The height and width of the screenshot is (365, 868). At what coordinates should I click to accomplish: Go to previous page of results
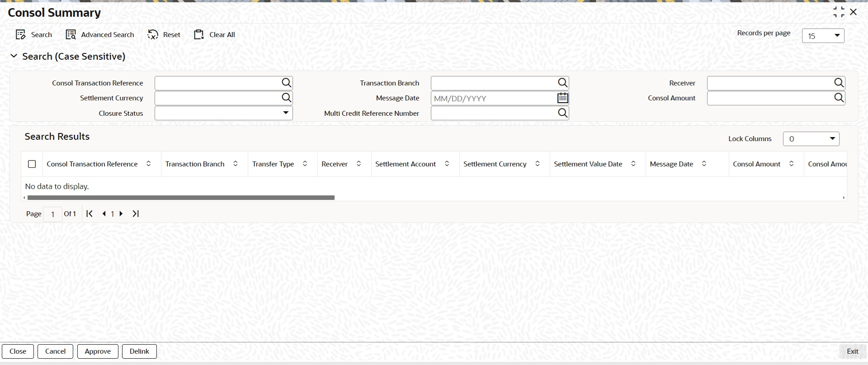(104, 213)
